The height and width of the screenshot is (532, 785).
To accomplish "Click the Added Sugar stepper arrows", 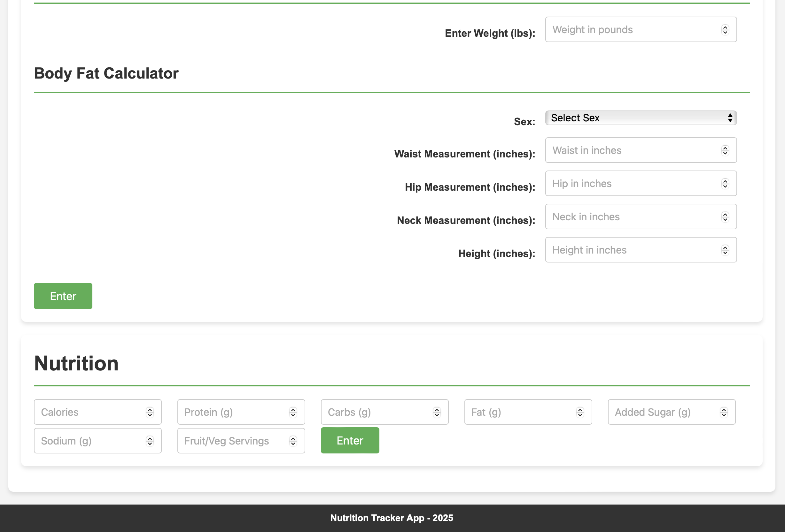I will [x=724, y=412].
